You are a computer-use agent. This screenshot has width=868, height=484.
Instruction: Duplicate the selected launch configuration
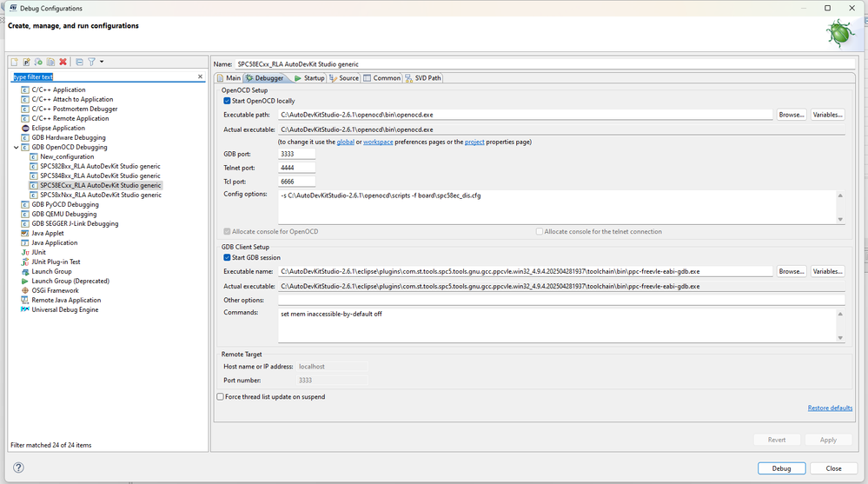pyautogui.click(x=50, y=62)
